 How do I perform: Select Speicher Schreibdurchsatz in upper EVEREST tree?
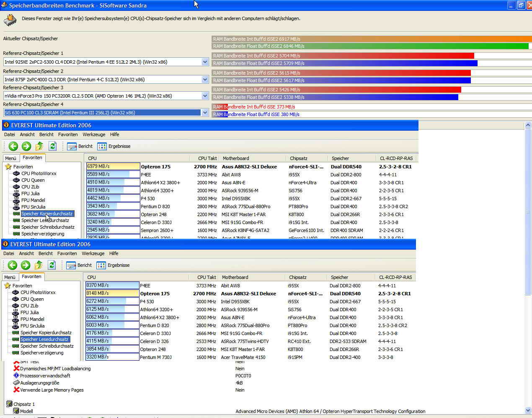(48, 227)
